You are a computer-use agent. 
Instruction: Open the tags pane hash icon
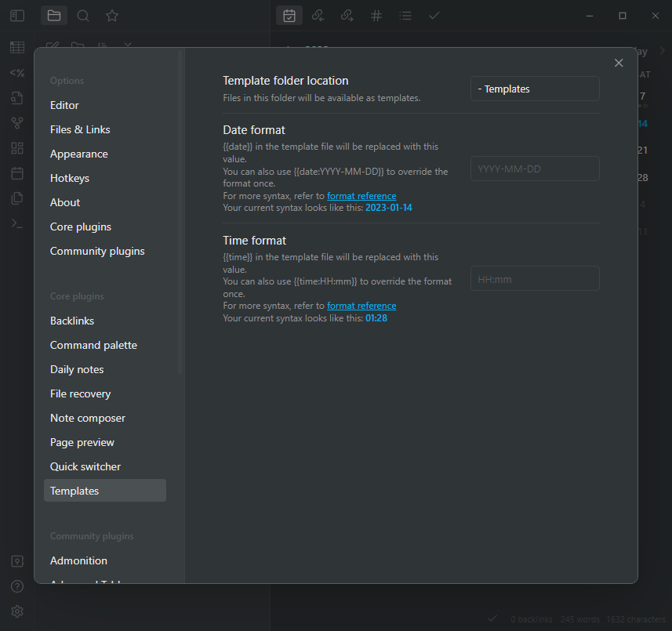(376, 16)
